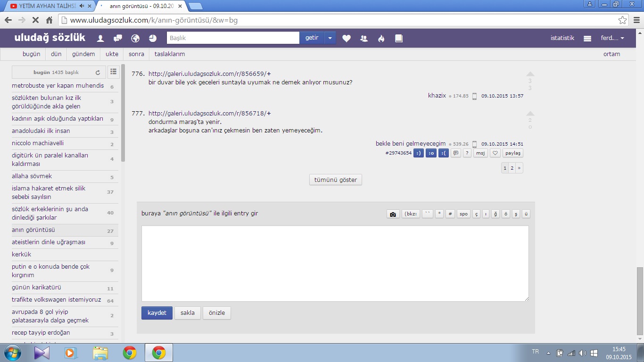Go to page 2 of entries
Image resolution: width=644 pixels, height=362 pixels.
(512, 168)
